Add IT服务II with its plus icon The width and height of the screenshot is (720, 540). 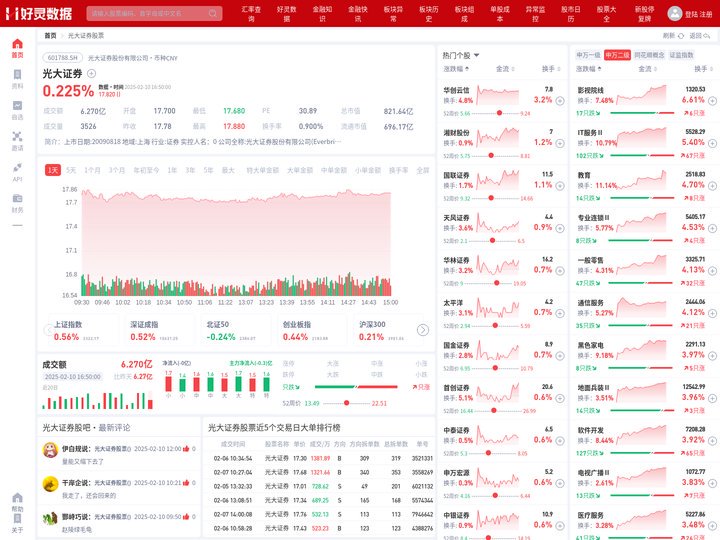point(712,143)
